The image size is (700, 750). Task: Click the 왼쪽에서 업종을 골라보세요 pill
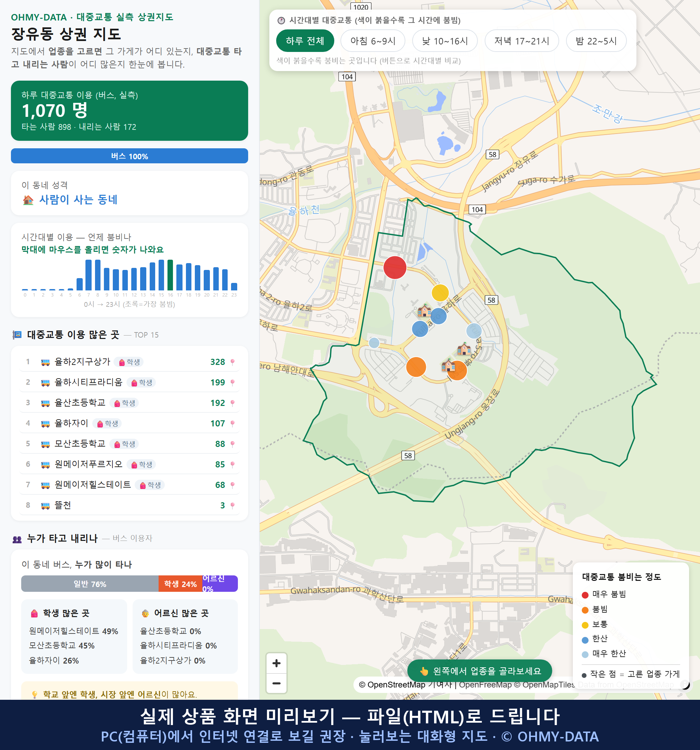click(480, 671)
